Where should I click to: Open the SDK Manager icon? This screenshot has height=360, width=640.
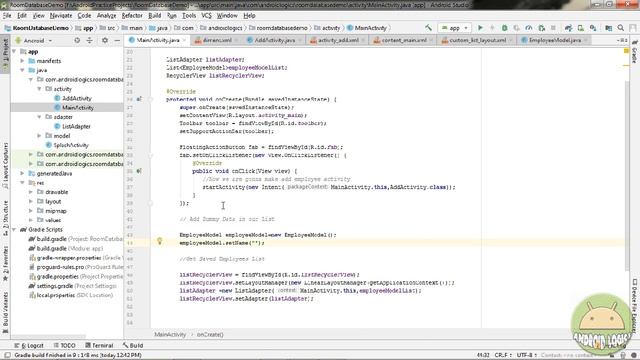[x=593, y=28]
